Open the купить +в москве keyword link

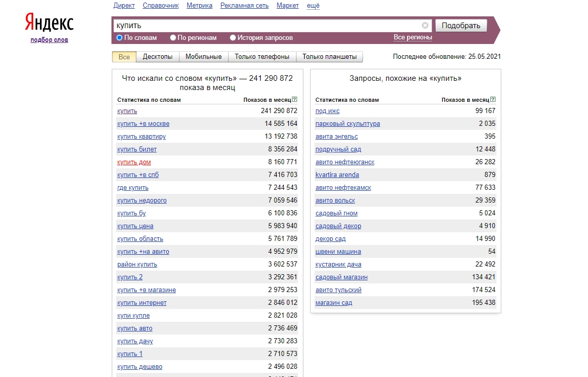click(143, 124)
